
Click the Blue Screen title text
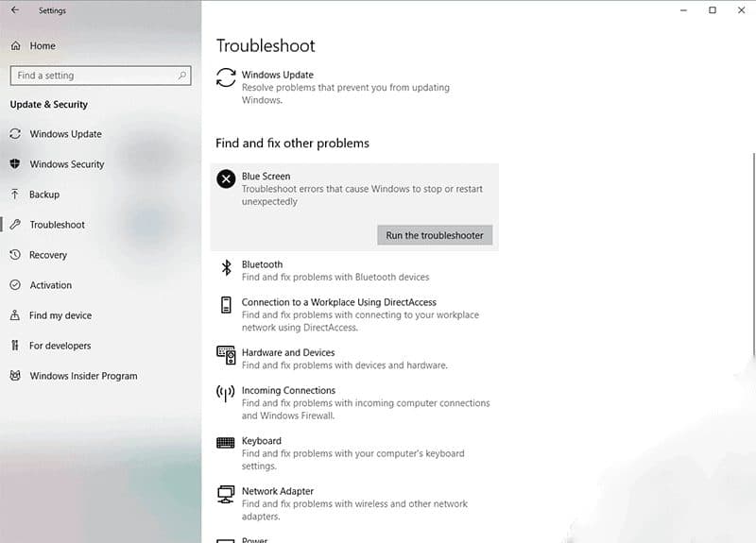[x=266, y=177]
